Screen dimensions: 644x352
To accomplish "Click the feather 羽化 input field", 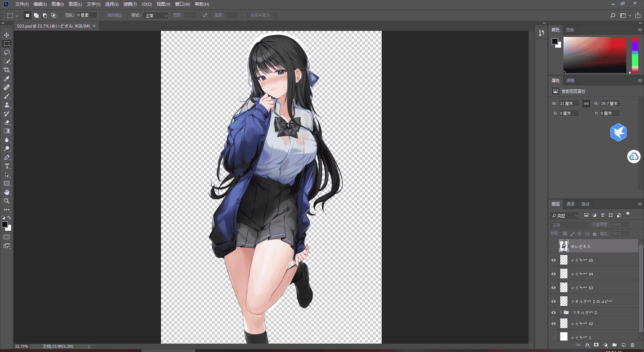I will pos(87,15).
